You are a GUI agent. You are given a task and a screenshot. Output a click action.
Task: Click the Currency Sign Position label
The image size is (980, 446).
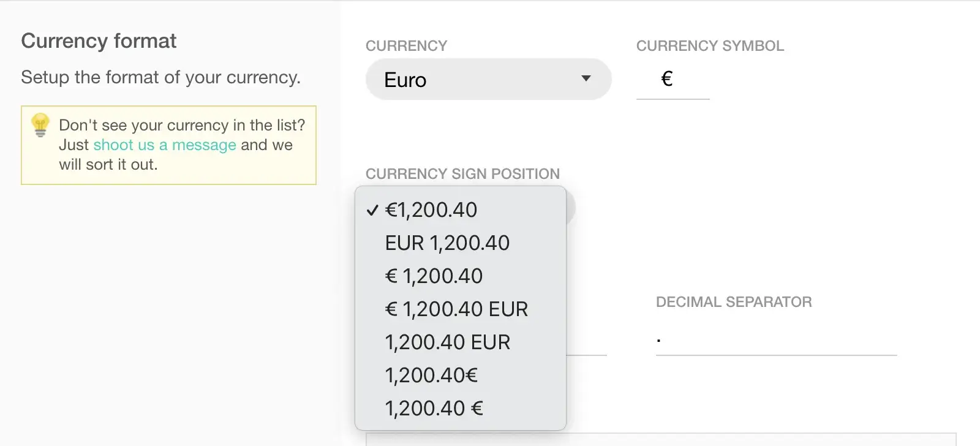point(462,174)
